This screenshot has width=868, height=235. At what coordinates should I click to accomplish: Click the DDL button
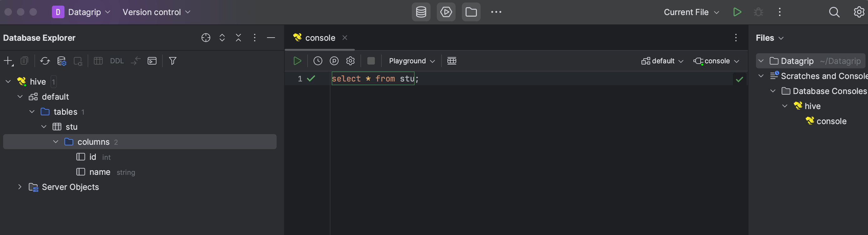point(117,61)
